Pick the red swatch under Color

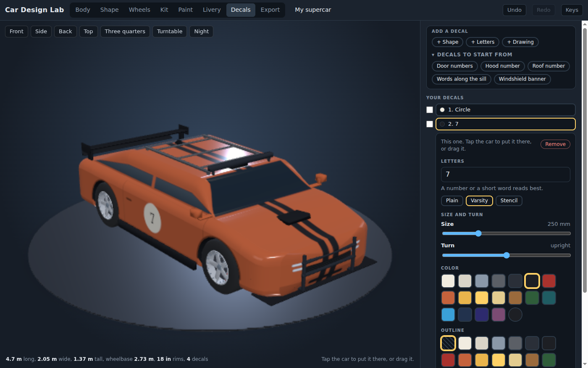[549, 281]
